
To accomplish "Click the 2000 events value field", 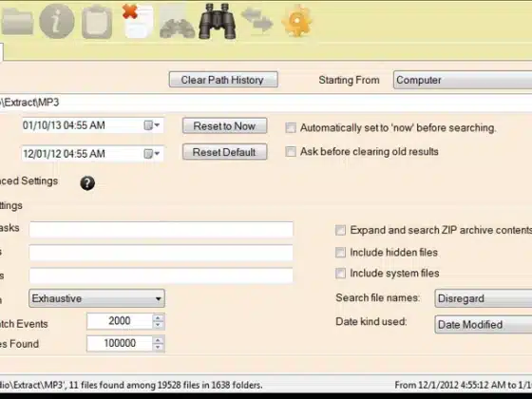I will point(120,321).
